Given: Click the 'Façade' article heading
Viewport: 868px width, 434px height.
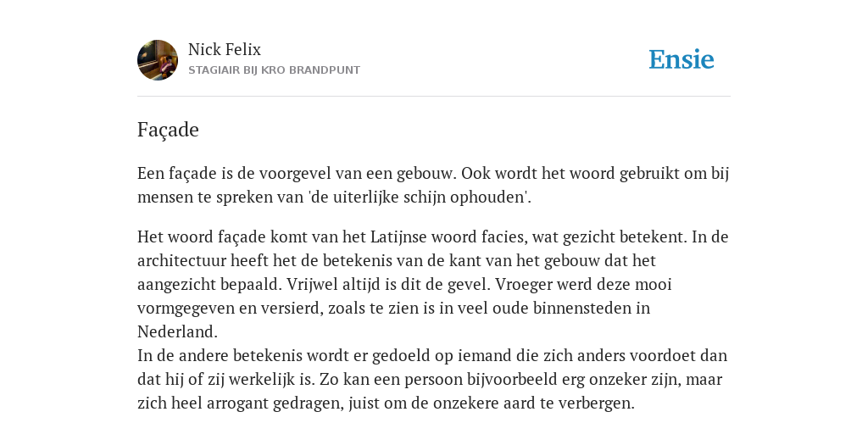Looking at the screenshot, I should point(168,130).
